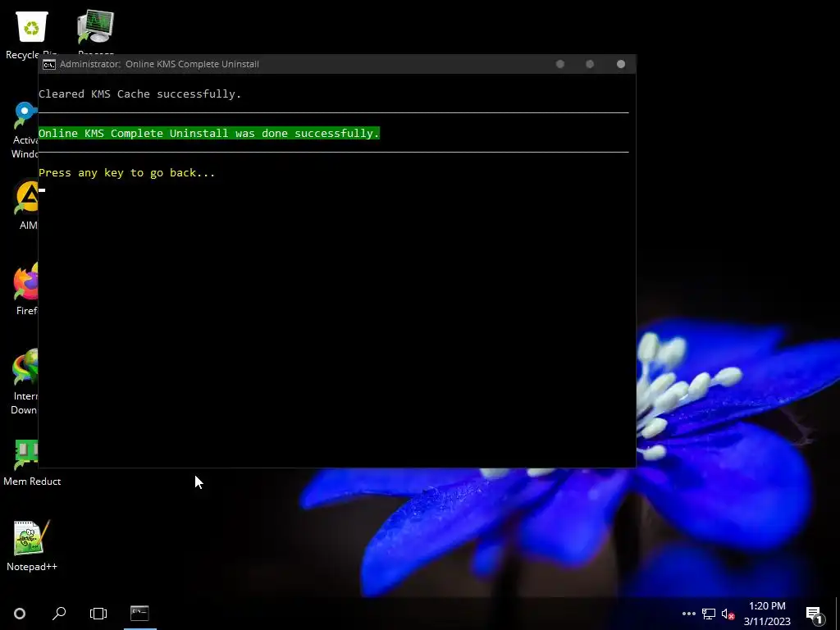
Task: Open the clock showing 1:20 PM
Action: coord(767,614)
